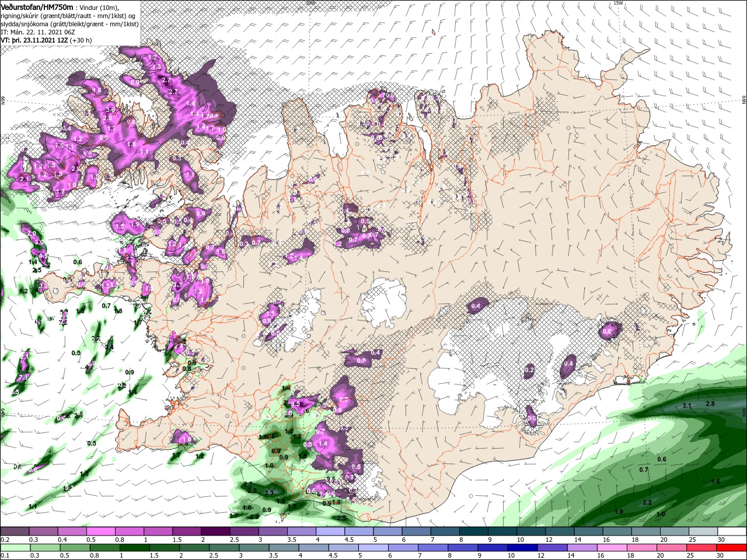Click the 30 label on lower legend row
This screenshot has width=747, height=560.
[721, 556]
